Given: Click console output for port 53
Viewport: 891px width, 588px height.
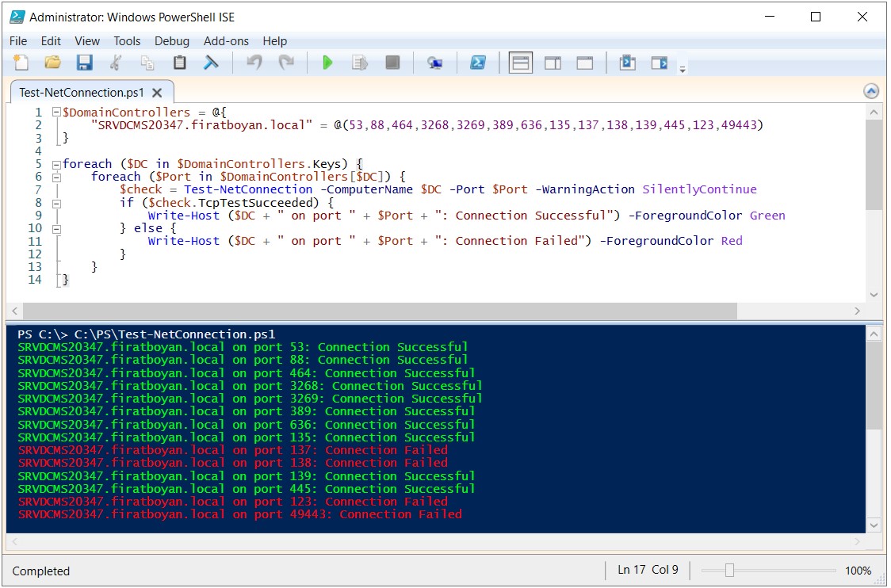Looking at the screenshot, I should pyautogui.click(x=243, y=347).
